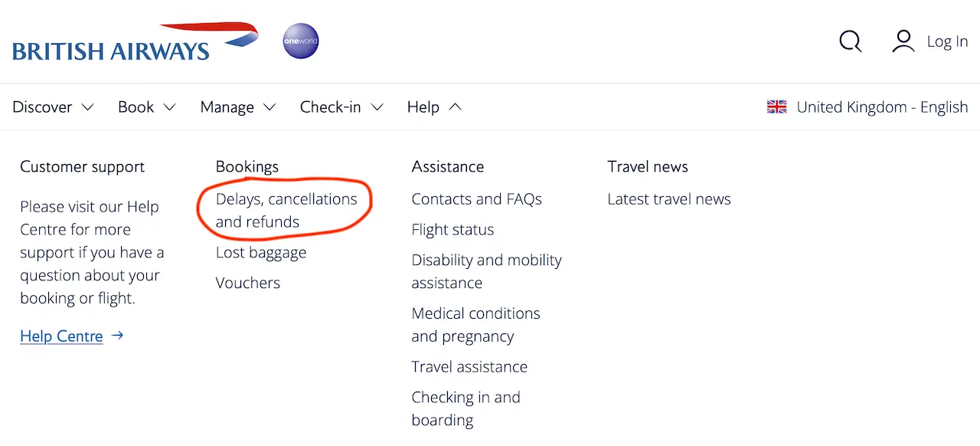Go to Flight status
Screen dimensions: 980x446
click(452, 230)
